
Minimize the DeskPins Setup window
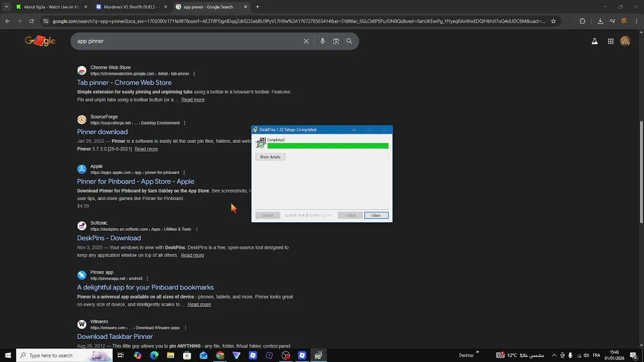(x=354, y=130)
